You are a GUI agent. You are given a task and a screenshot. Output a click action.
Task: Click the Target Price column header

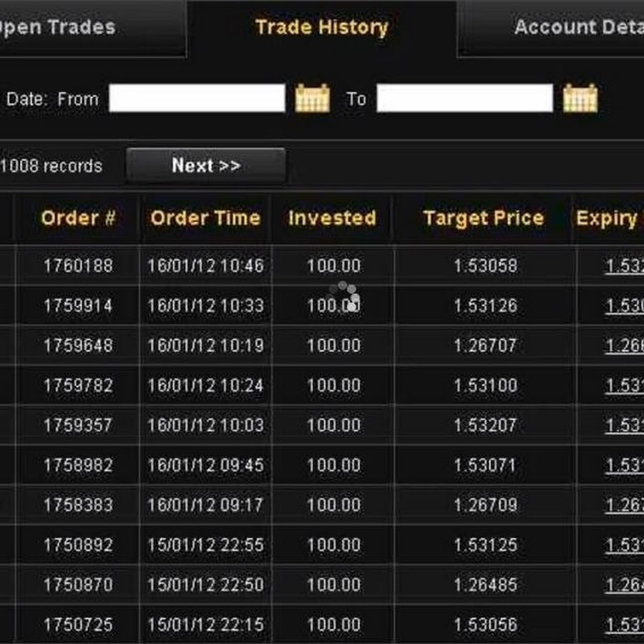(x=483, y=218)
